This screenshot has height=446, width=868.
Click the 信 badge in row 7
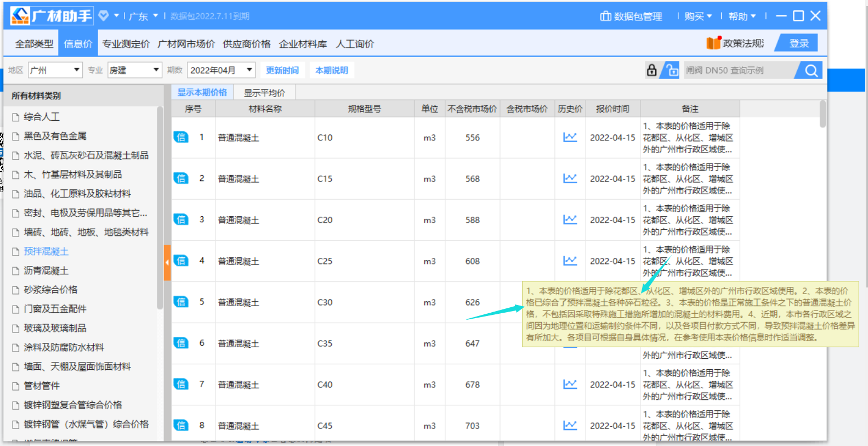pos(181,384)
